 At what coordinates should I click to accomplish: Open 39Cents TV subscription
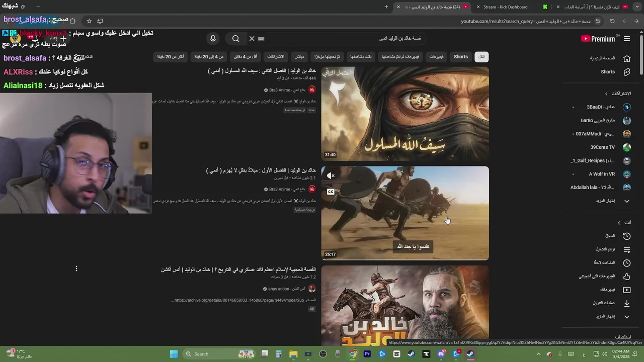click(610, 147)
